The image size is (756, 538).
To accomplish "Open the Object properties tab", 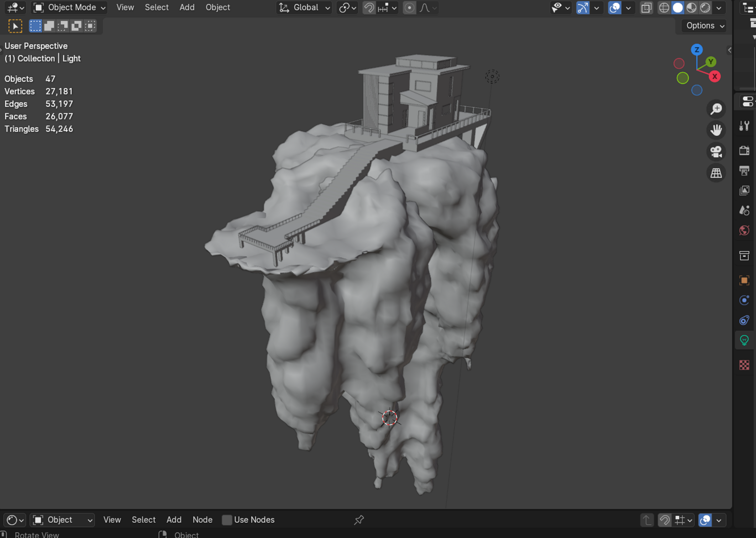I will click(744, 280).
